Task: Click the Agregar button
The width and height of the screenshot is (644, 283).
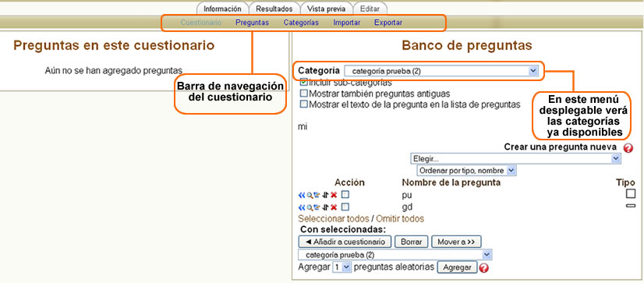Action: (457, 267)
